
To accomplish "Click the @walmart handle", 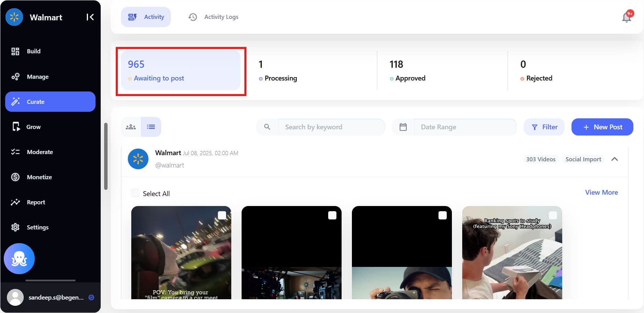I will (169, 165).
